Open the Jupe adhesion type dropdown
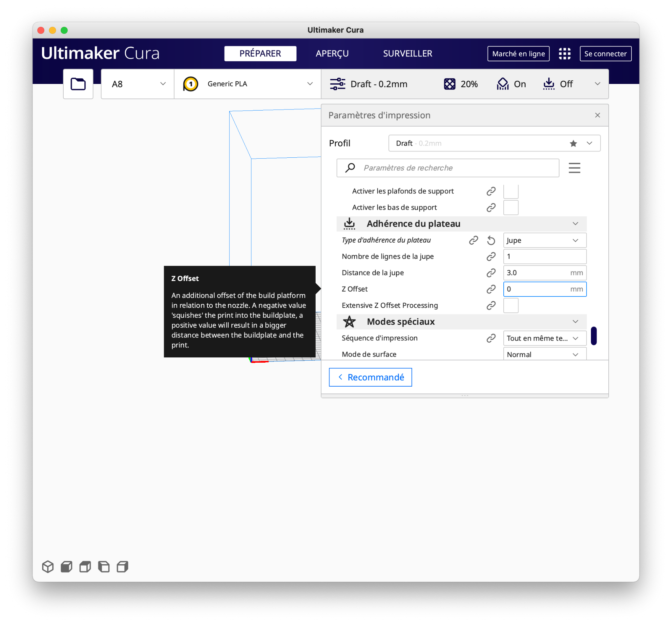The image size is (672, 625). click(x=545, y=240)
